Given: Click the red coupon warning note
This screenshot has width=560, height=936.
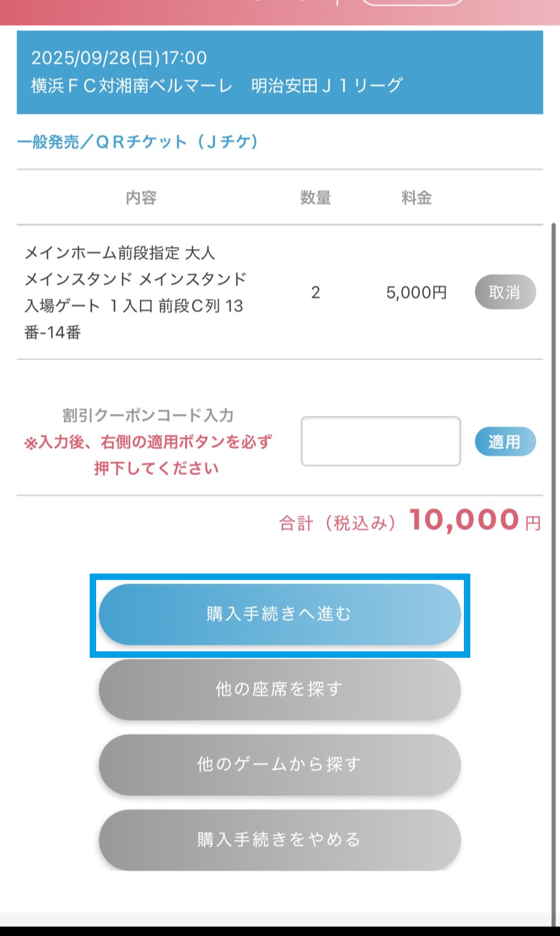Looking at the screenshot, I should (148, 455).
